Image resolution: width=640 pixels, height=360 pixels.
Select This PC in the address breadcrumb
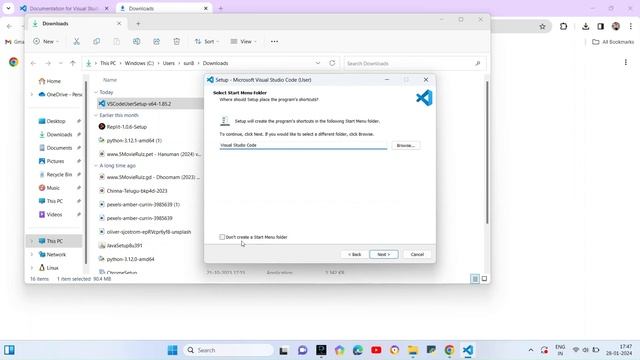pos(108,63)
